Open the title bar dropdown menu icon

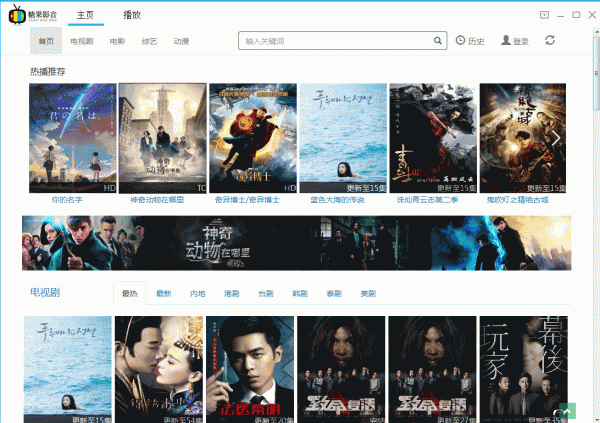point(544,15)
